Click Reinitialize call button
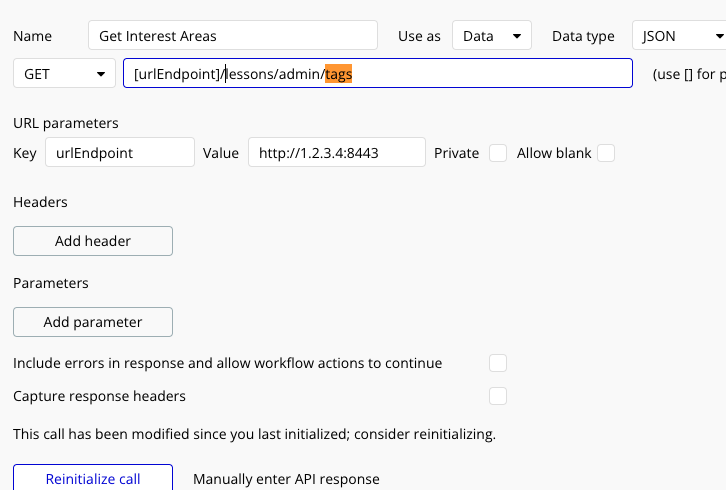726x490 pixels. tap(93, 478)
